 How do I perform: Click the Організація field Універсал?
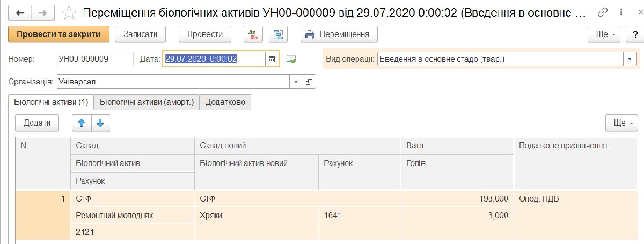coord(174,82)
